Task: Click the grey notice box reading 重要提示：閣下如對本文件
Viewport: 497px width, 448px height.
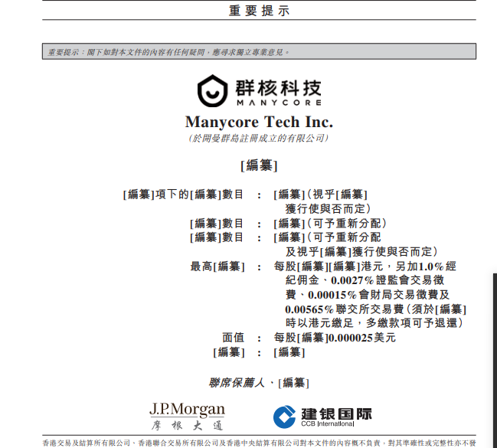Action: pos(259,51)
